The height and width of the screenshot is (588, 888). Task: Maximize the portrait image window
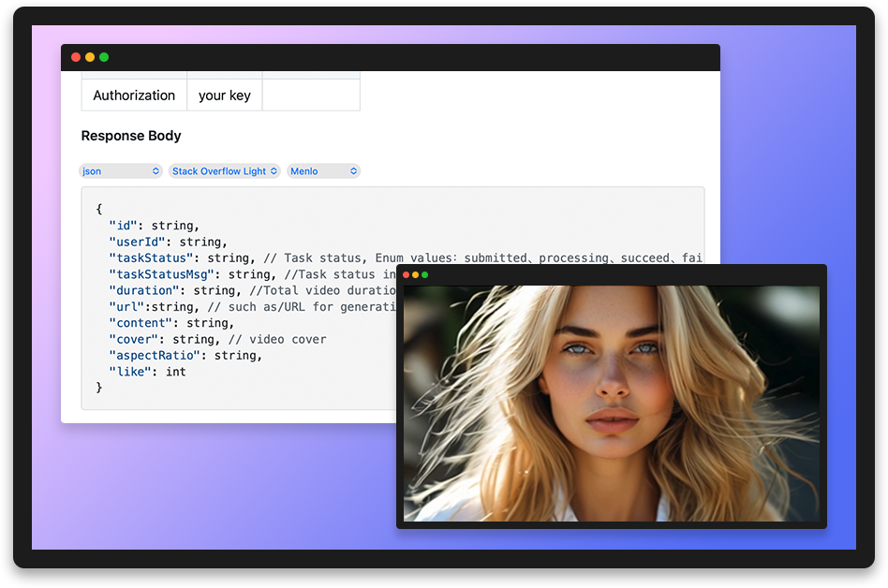(424, 275)
